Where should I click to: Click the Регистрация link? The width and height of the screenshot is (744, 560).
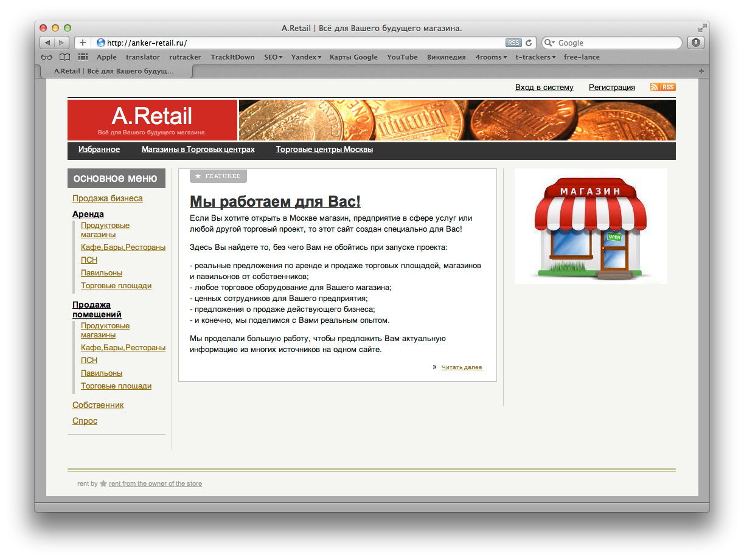[x=611, y=88]
